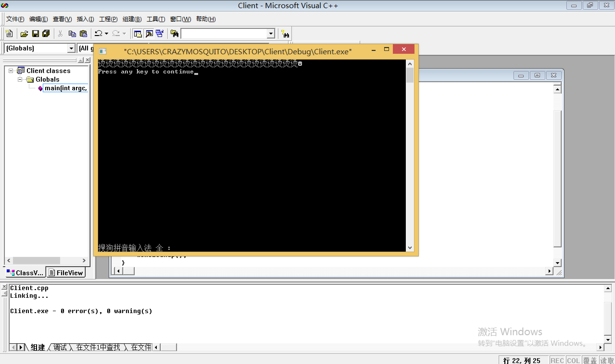Click the New Text File icon

pyautogui.click(x=9, y=33)
